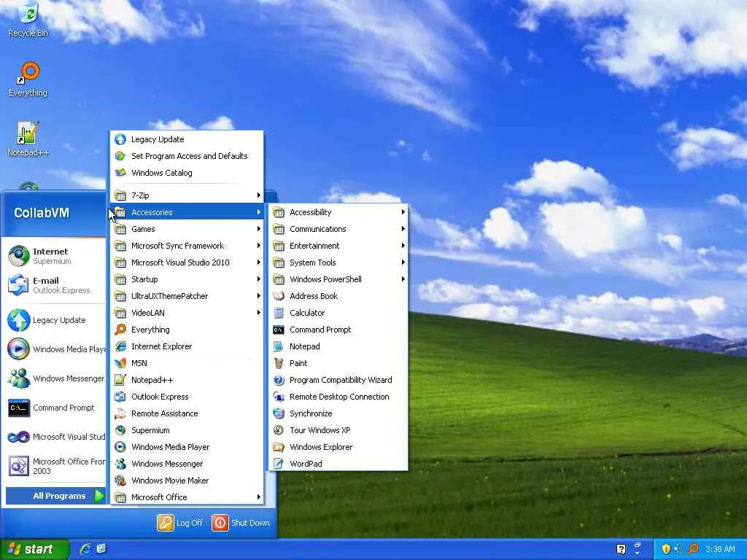
Task: Click the Legacy Update icon in All Programs
Action: tap(120, 139)
